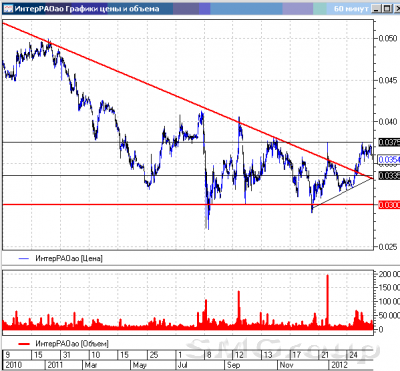400x371 pixels.
Task: Click the red 0.0300 support level label
Action: tap(389, 205)
